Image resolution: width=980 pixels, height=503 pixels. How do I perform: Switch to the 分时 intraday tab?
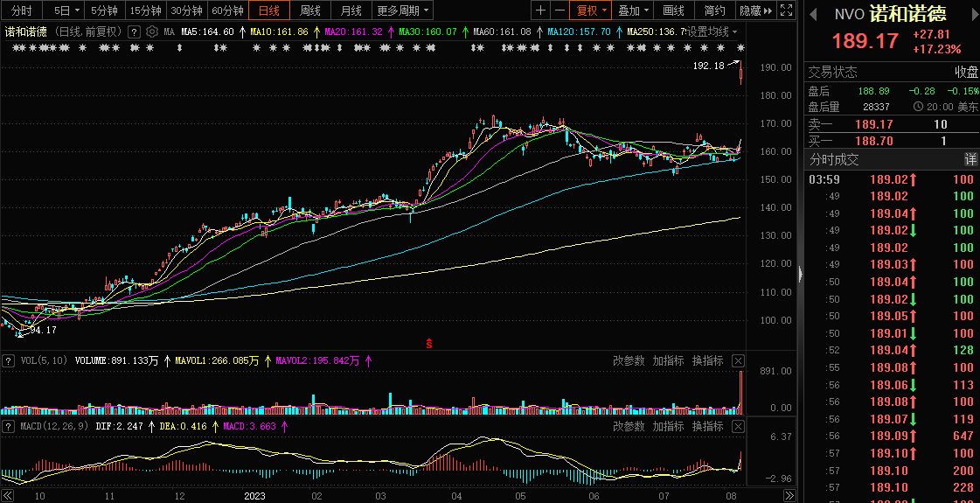coord(22,10)
